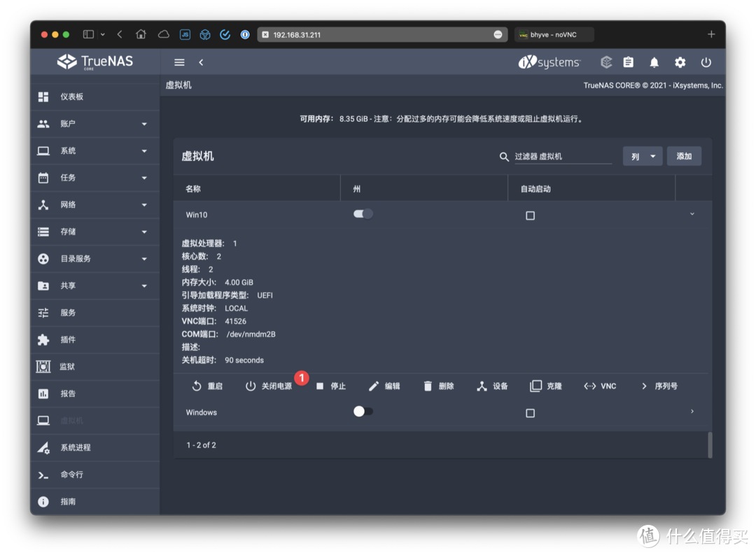Expand the Windows row details chevron

[x=692, y=412]
